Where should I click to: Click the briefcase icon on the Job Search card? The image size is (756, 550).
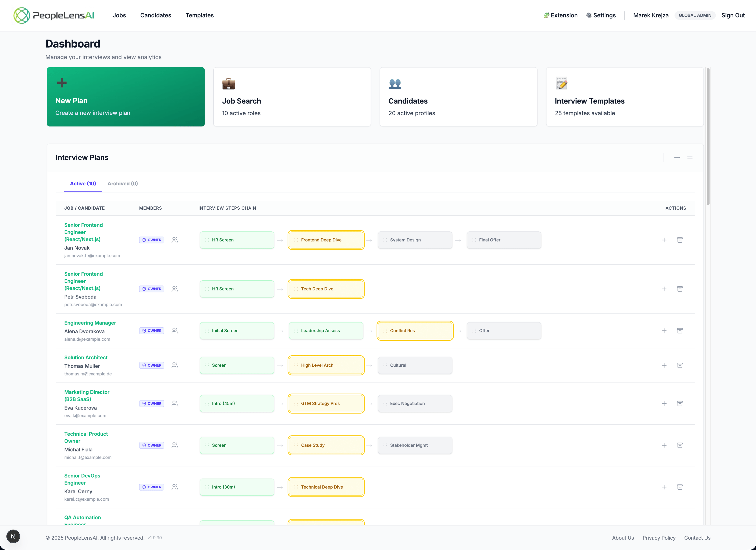228,84
